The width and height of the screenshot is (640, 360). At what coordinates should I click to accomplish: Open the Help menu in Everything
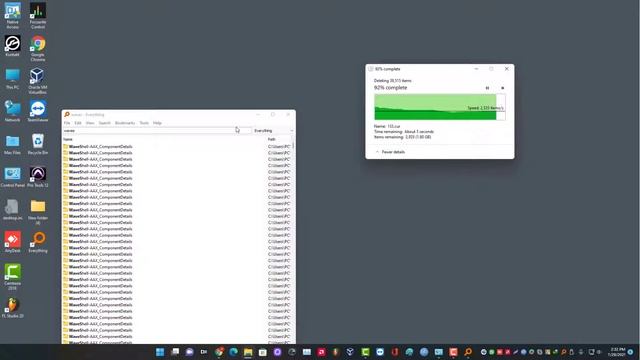pyautogui.click(x=157, y=123)
